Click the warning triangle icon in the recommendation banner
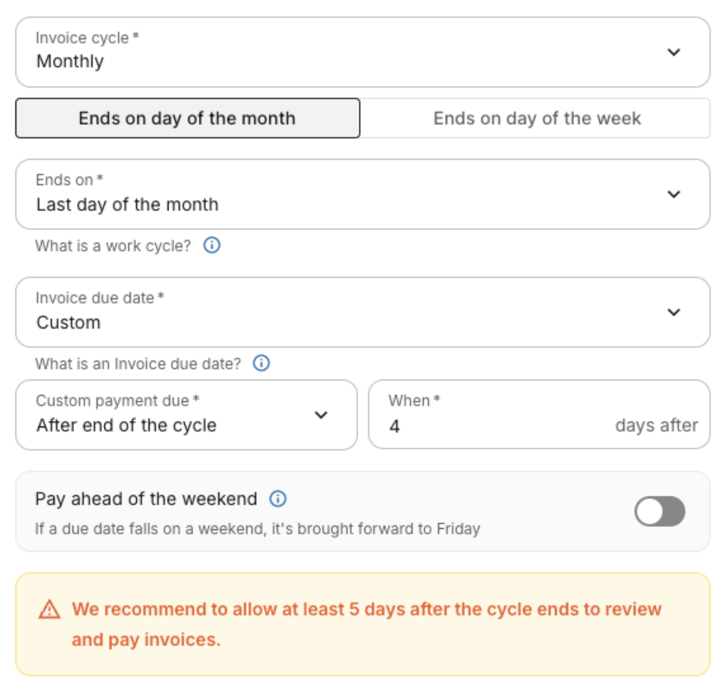This screenshot has width=728, height=700. point(50,609)
